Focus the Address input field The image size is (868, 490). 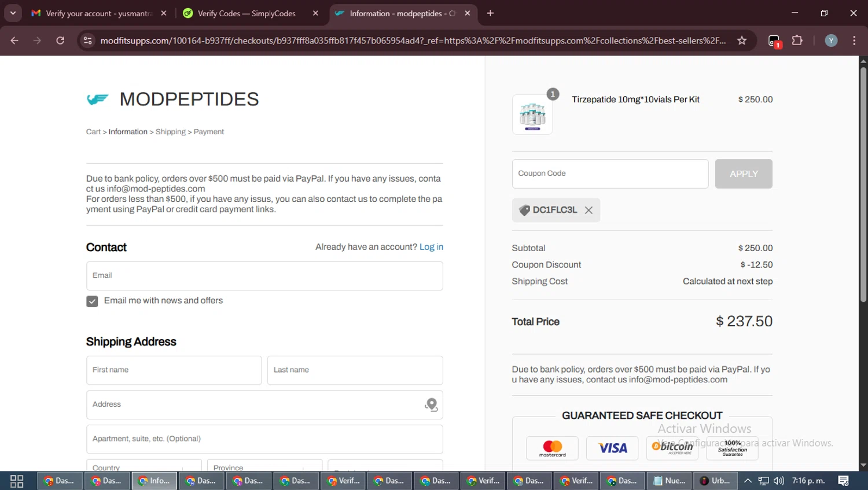click(x=264, y=404)
